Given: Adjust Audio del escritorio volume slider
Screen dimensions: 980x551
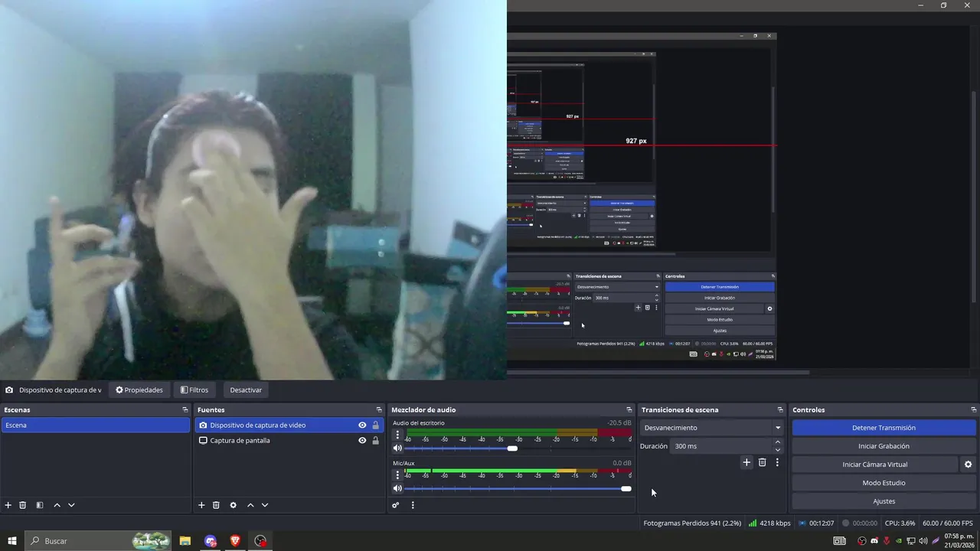Looking at the screenshot, I should [512, 448].
